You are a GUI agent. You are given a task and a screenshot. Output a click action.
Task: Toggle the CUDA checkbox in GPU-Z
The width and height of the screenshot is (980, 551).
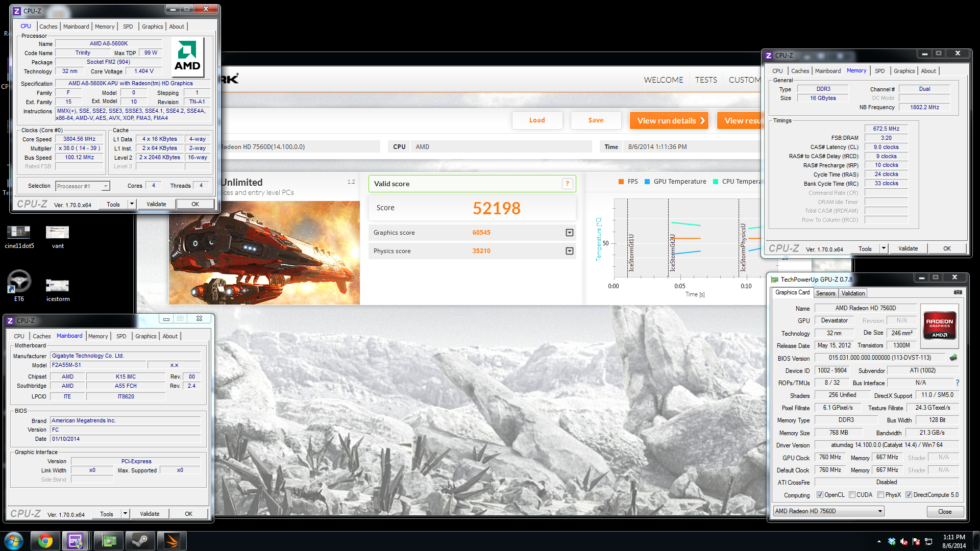[852, 495]
